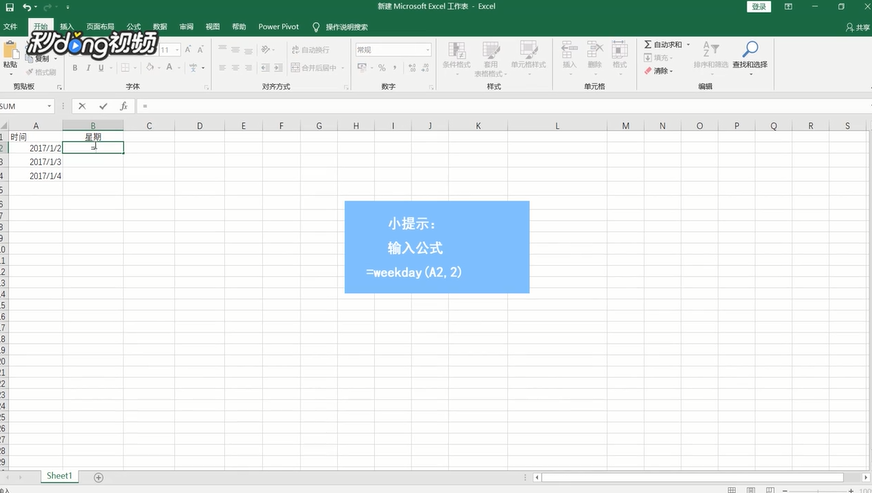Open the font size dropdown
This screenshot has height=493, width=872.
(x=177, y=50)
